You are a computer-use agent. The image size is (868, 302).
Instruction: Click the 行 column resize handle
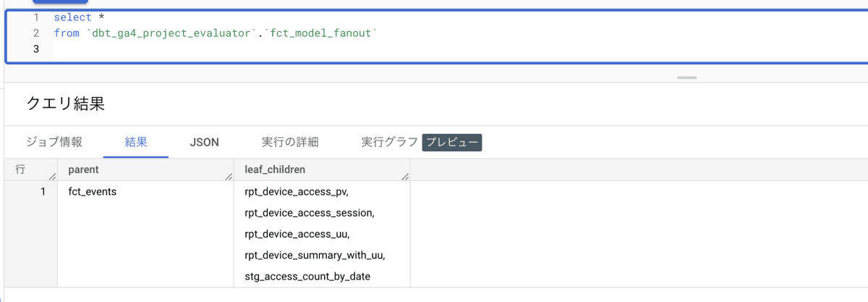pyautogui.click(x=52, y=176)
